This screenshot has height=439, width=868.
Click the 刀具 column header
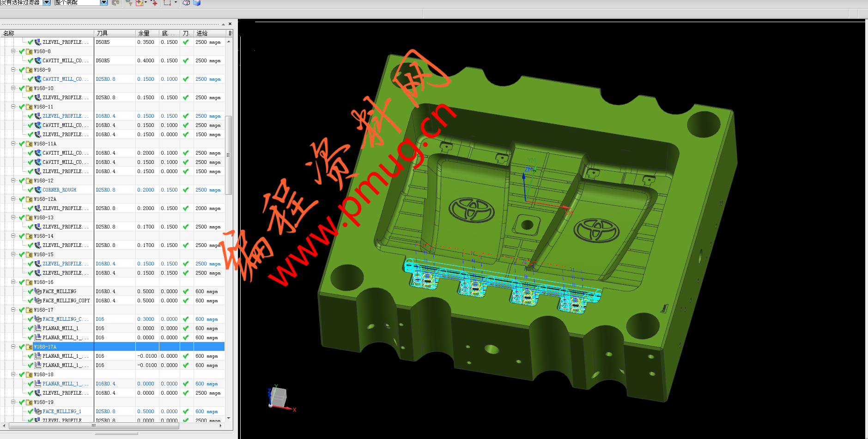(115, 33)
